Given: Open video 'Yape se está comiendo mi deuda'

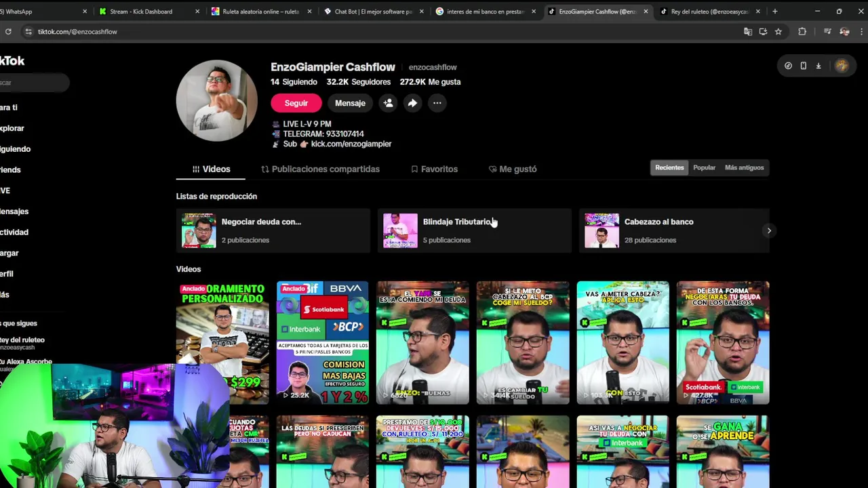Looking at the screenshot, I should pyautogui.click(x=422, y=343).
